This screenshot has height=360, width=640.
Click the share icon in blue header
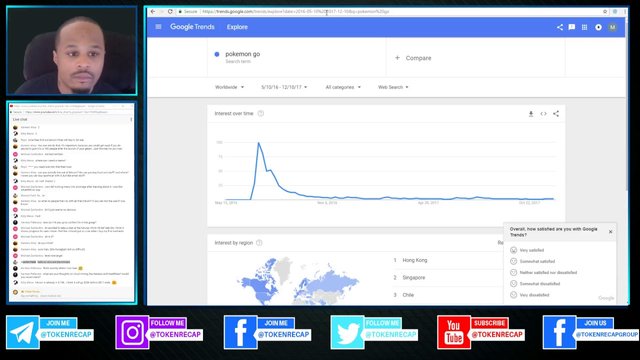coord(560,27)
